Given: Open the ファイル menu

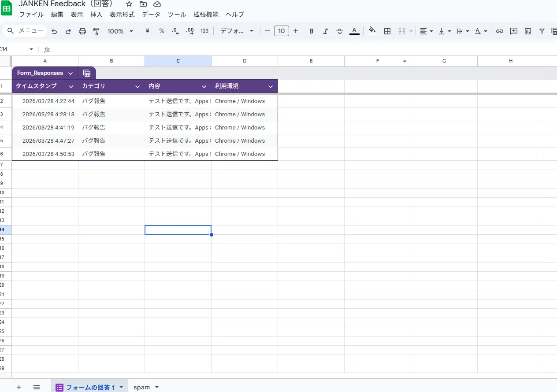Looking at the screenshot, I should click(31, 15).
